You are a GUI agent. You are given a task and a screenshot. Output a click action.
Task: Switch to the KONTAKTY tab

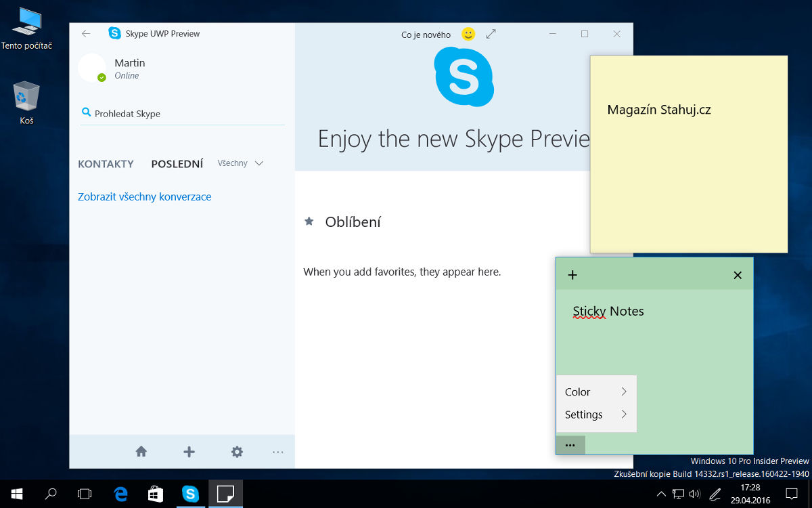[106, 164]
